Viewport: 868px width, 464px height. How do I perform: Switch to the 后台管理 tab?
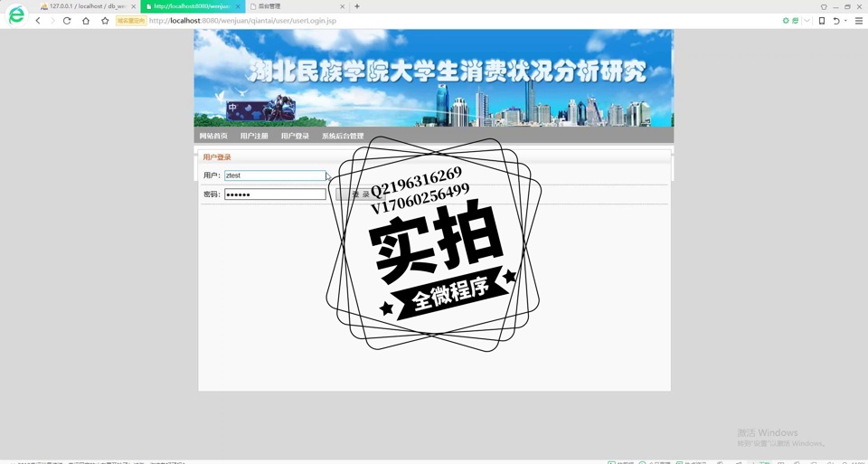pos(289,6)
